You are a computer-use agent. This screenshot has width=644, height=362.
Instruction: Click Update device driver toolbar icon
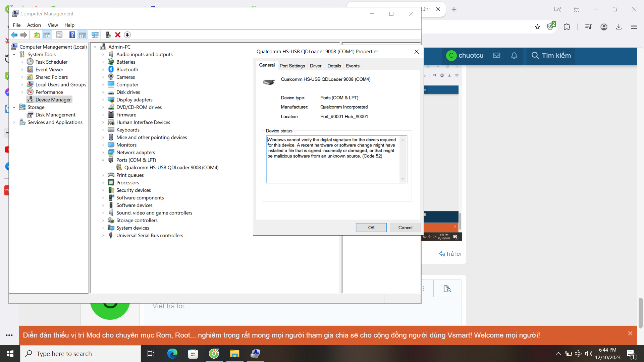pos(108,35)
